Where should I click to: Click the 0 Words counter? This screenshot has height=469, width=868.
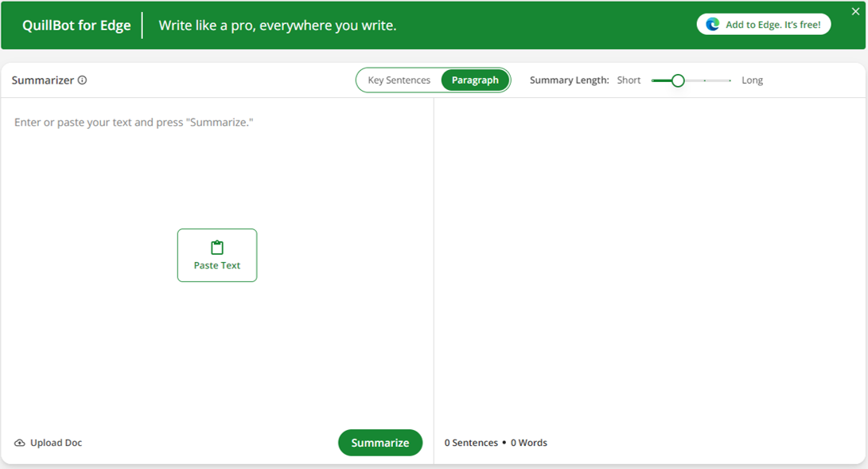[x=528, y=443]
